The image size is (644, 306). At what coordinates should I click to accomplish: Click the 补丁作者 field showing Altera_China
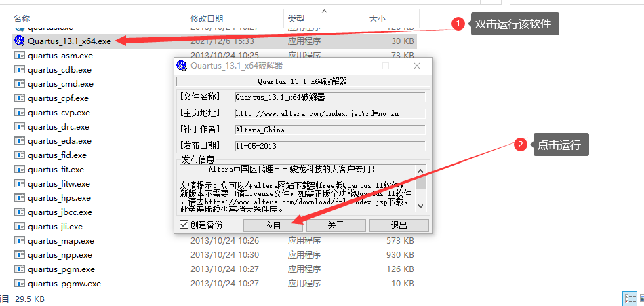330,130
